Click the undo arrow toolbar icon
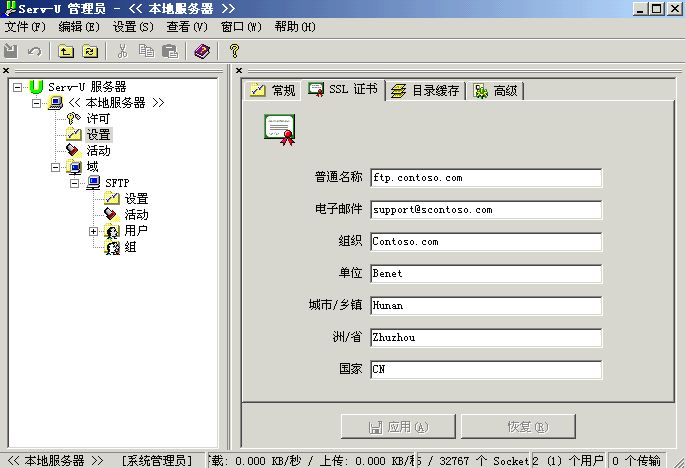This screenshot has width=686, height=468. click(34, 51)
